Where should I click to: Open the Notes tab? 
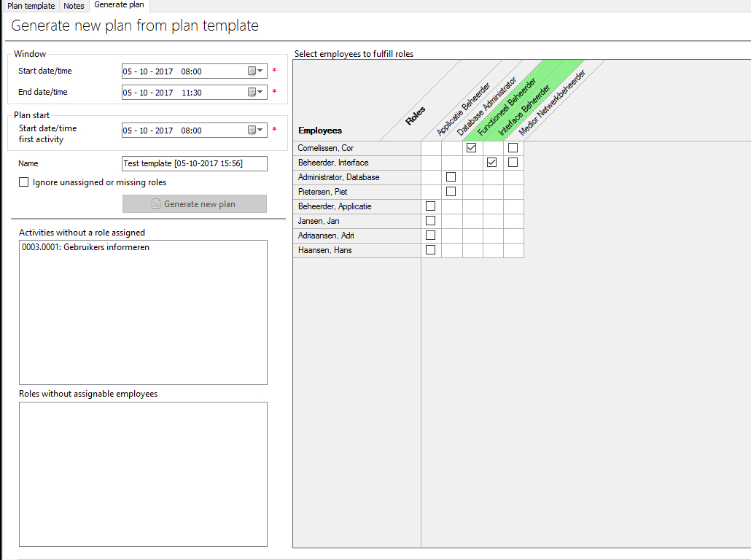coord(74,6)
